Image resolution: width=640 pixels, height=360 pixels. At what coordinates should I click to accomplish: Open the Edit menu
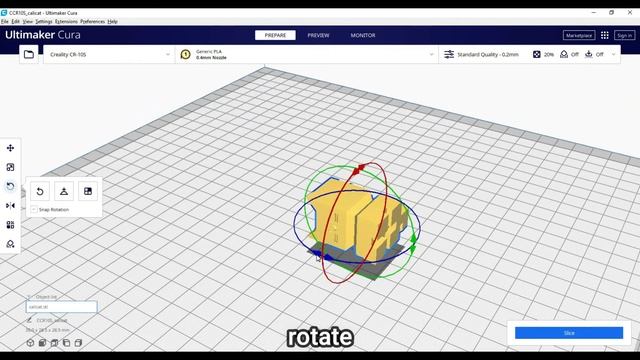pos(16,22)
